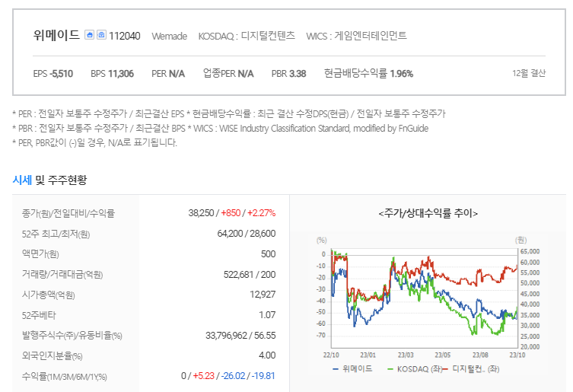Click the PER calculation footnote line

click(x=229, y=113)
